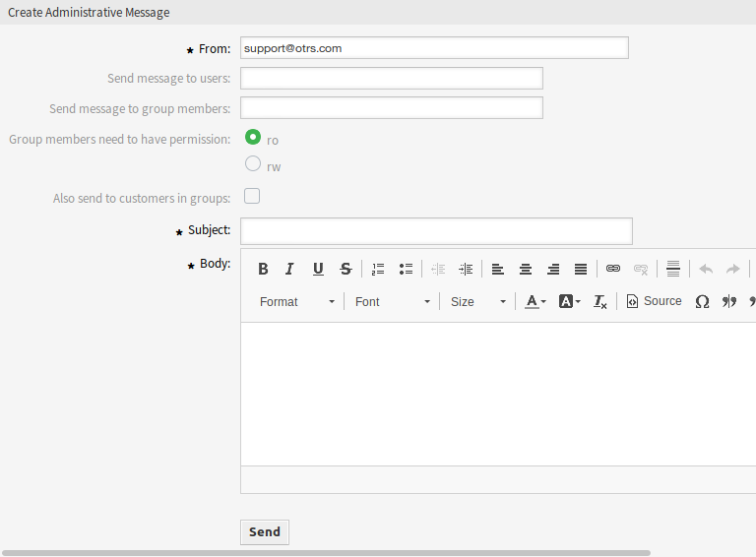This screenshot has width=756, height=557.
Task: Open the background color picker
Action: (x=569, y=302)
